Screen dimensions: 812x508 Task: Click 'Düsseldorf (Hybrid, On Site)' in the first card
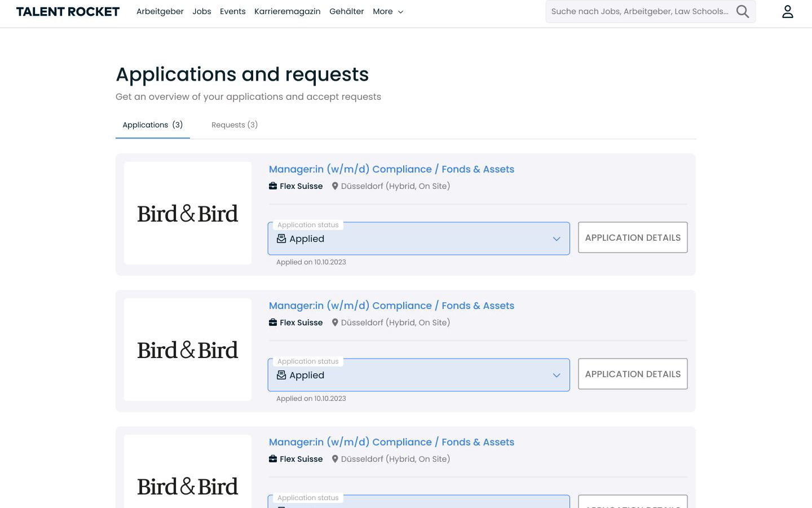point(395,186)
